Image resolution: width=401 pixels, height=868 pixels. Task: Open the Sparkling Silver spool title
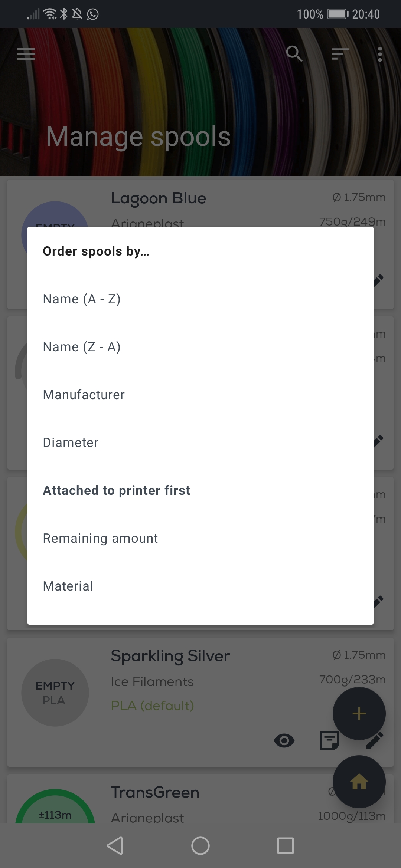point(170,656)
